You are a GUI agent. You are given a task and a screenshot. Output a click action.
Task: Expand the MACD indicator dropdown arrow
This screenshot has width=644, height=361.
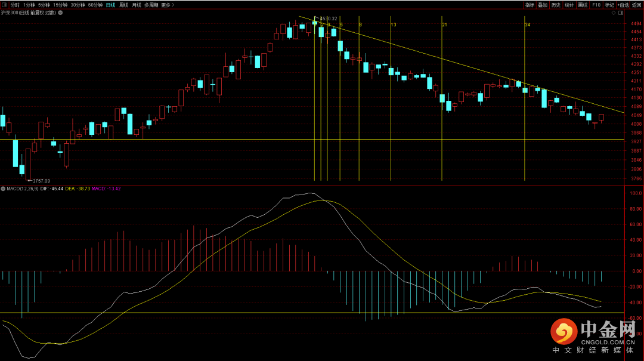pos(4,189)
